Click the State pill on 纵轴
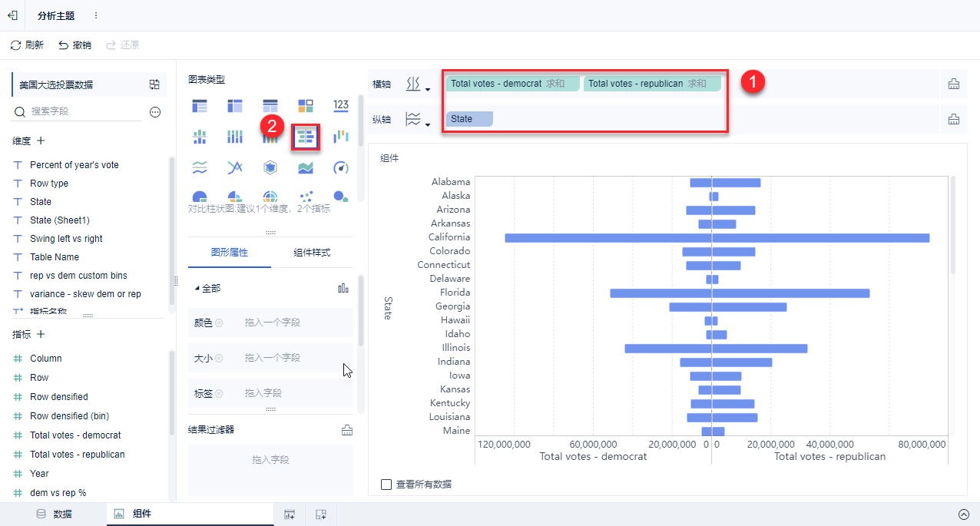 click(x=469, y=119)
